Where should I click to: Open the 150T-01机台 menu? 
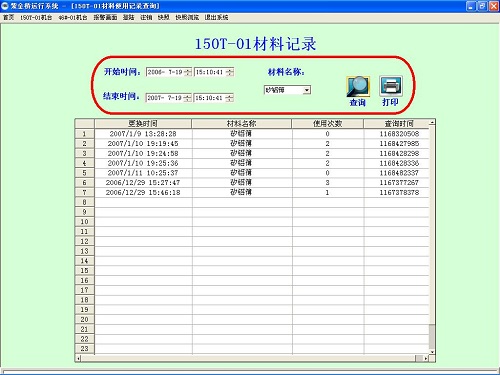[36, 17]
